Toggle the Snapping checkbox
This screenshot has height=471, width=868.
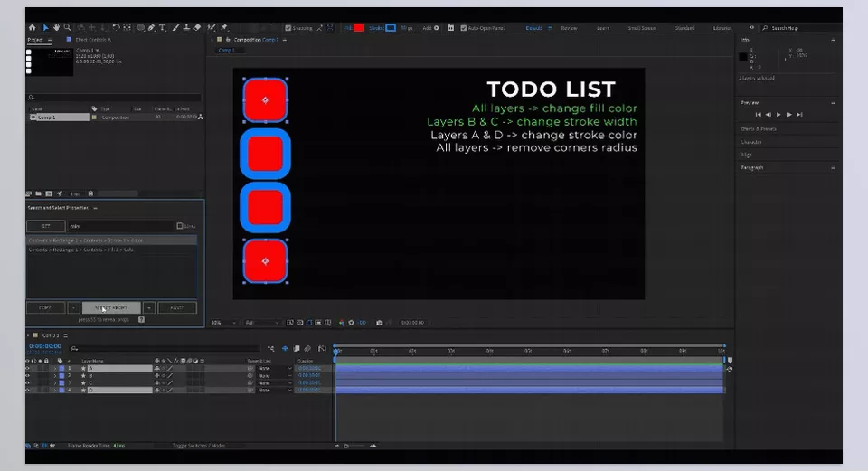point(288,28)
